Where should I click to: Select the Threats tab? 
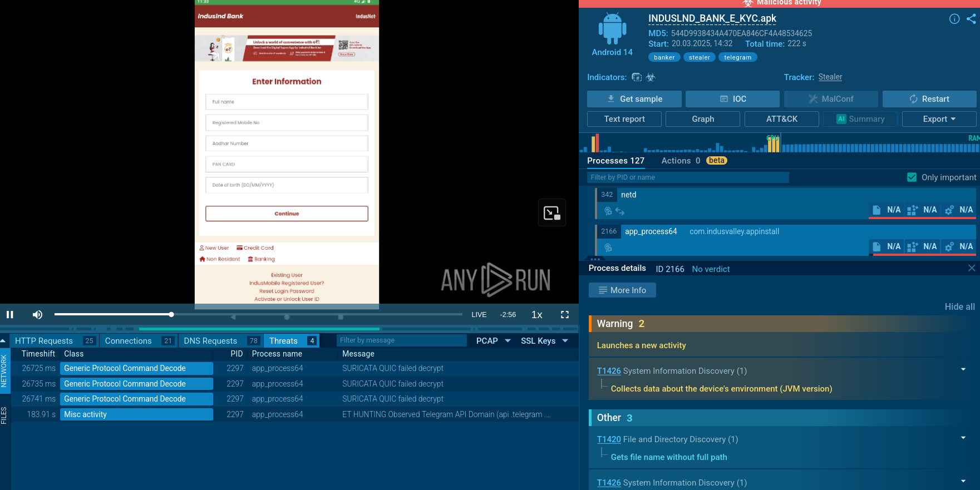pyautogui.click(x=292, y=341)
